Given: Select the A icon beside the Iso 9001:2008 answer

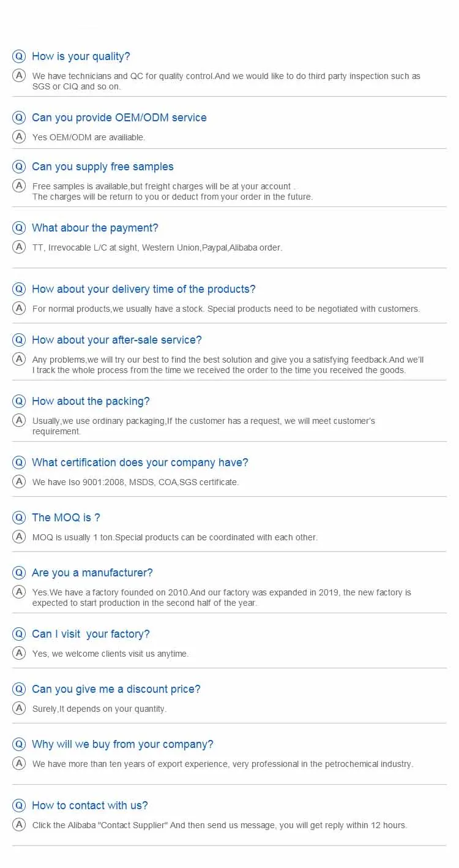Looking at the screenshot, I should coord(20,481).
